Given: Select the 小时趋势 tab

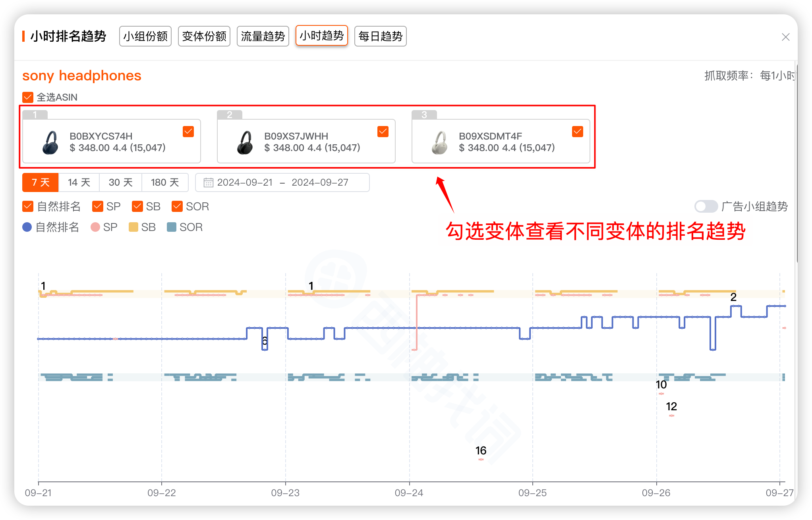Looking at the screenshot, I should [322, 36].
